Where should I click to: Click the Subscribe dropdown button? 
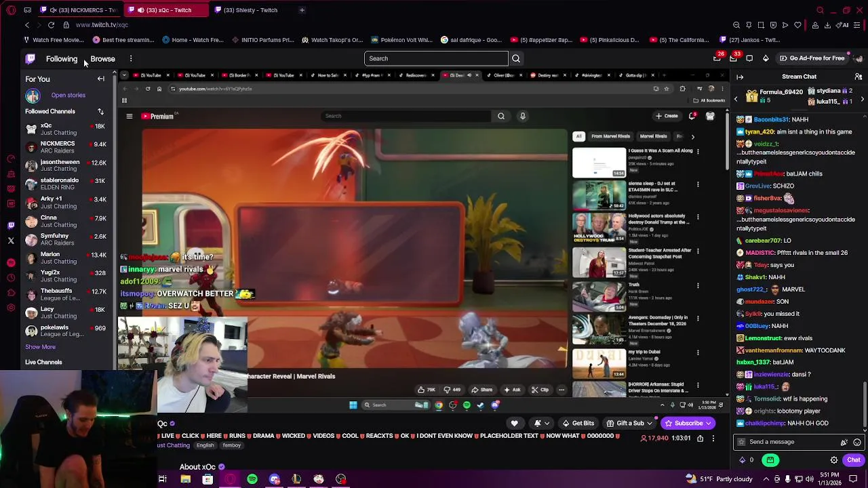(689, 424)
